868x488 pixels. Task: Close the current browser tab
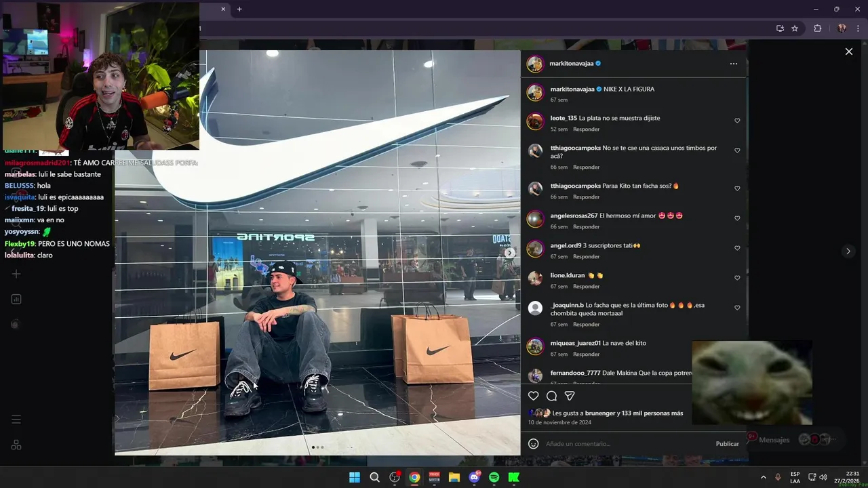pyautogui.click(x=223, y=9)
